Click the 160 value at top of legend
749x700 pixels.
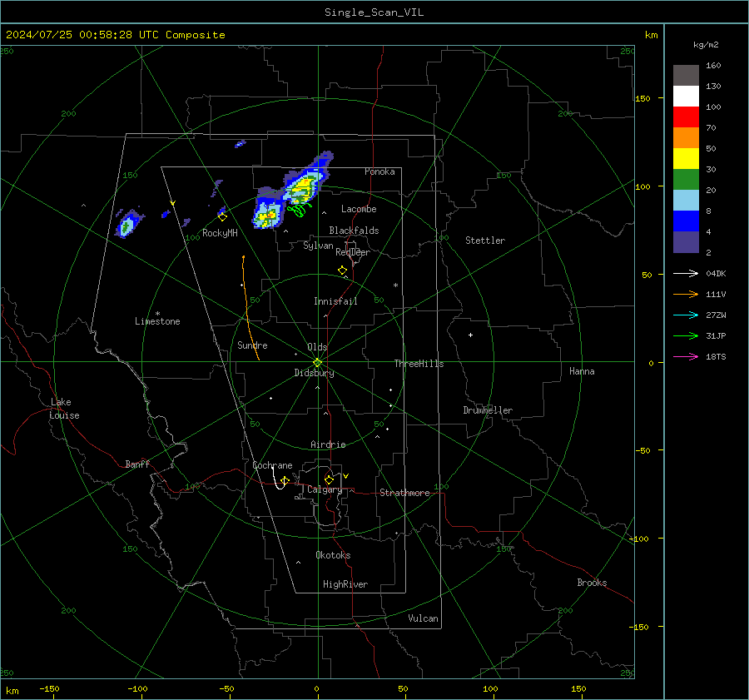[713, 66]
